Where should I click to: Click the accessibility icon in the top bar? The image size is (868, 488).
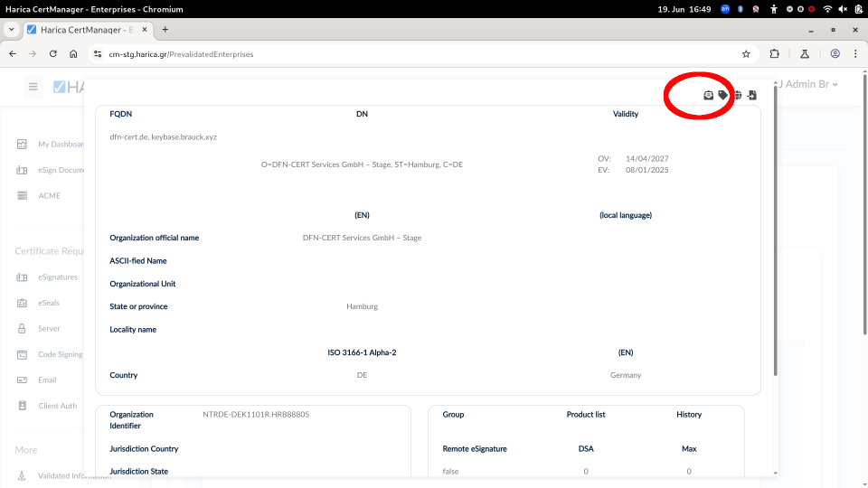pyautogui.click(x=774, y=9)
